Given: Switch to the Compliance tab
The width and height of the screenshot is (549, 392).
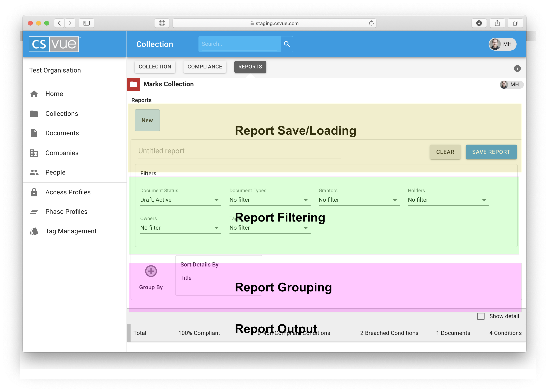Looking at the screenshot, I should (204, 67).
